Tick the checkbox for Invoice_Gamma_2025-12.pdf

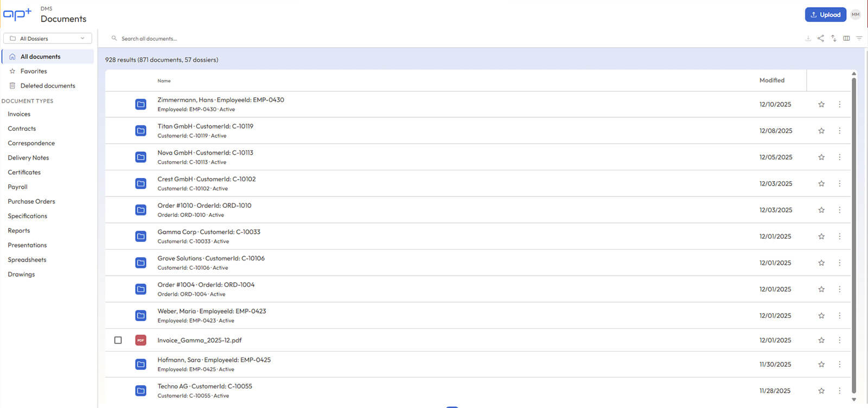[118, 340]
